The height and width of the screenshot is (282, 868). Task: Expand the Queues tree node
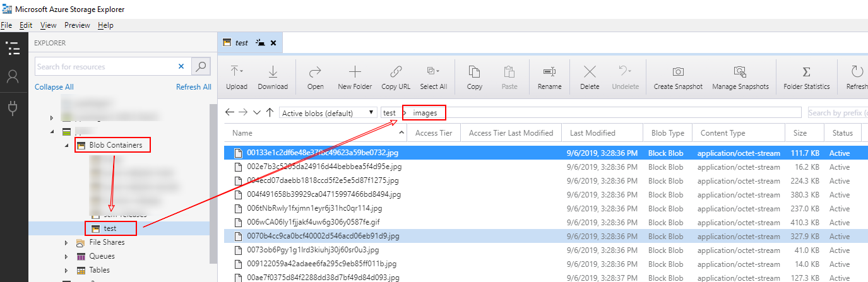(x=67, y=256)
